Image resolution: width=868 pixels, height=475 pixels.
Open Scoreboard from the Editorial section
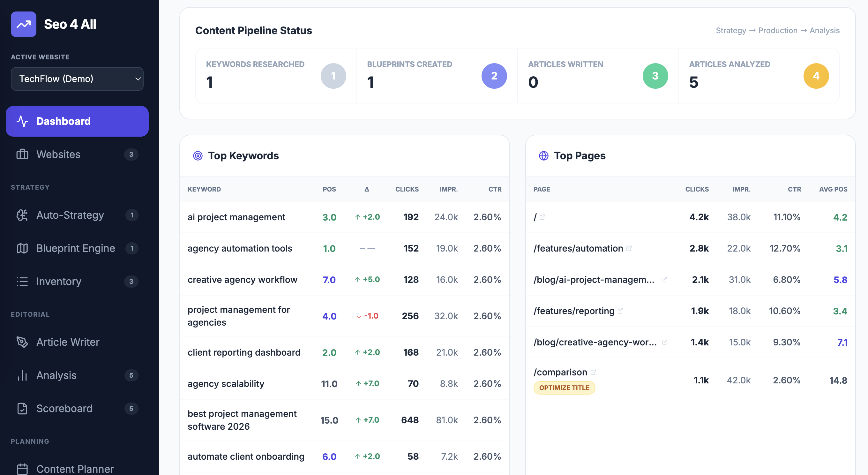pos(64,408)
